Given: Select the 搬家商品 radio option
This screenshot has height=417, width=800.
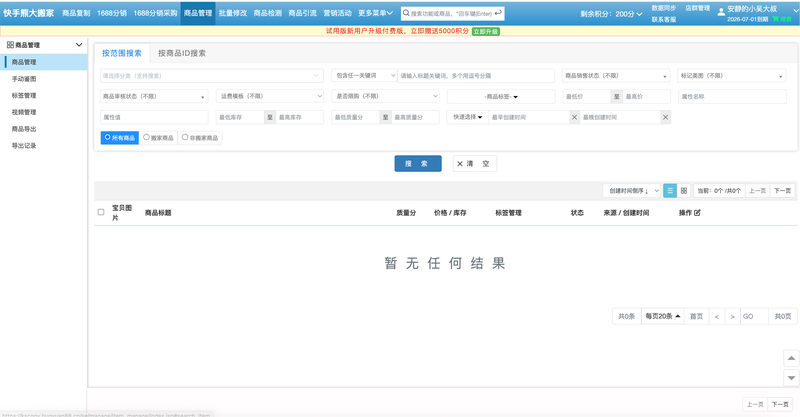Looking at the screenshot, I should click(x=158, y=138).
